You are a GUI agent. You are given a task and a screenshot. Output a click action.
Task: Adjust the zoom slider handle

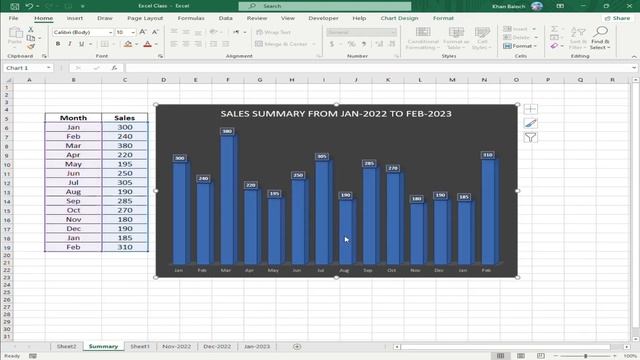coord(585,356)
